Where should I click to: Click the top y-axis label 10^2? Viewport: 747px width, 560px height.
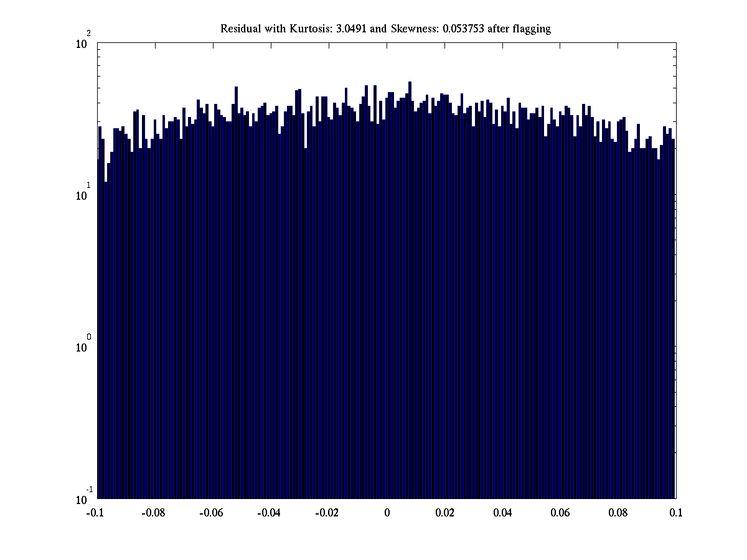(83, 42)
